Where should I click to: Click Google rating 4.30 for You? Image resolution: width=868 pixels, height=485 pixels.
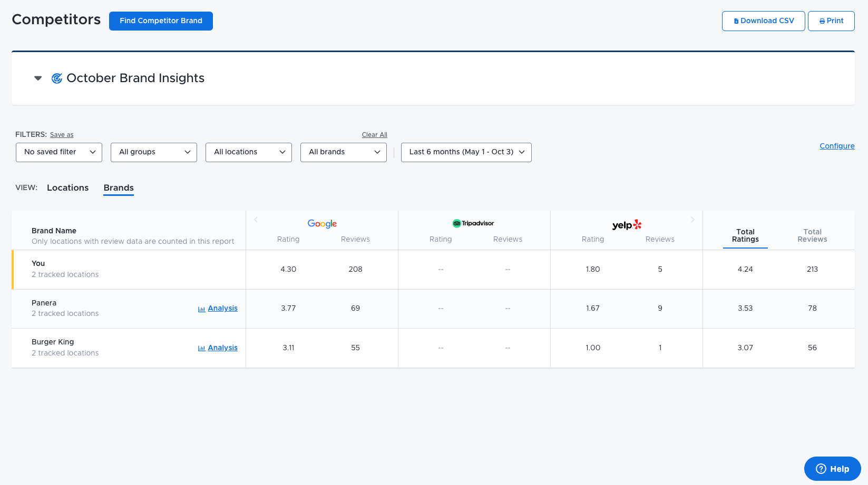click(x=288, y=269)
